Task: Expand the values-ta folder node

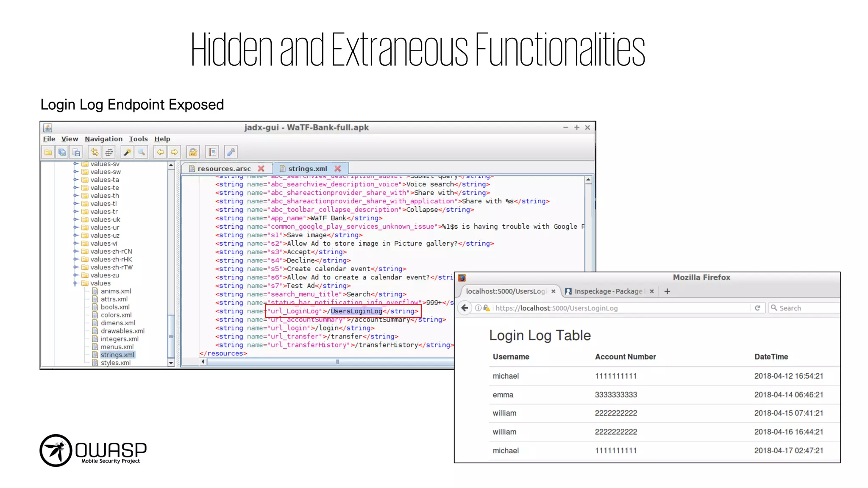Action: 75,180
